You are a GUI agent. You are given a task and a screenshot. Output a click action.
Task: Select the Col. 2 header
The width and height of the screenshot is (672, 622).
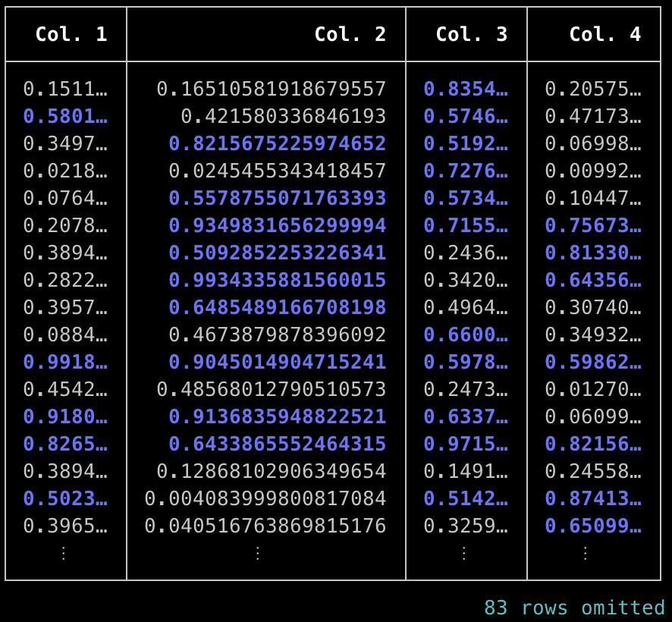tap(350, 34)
